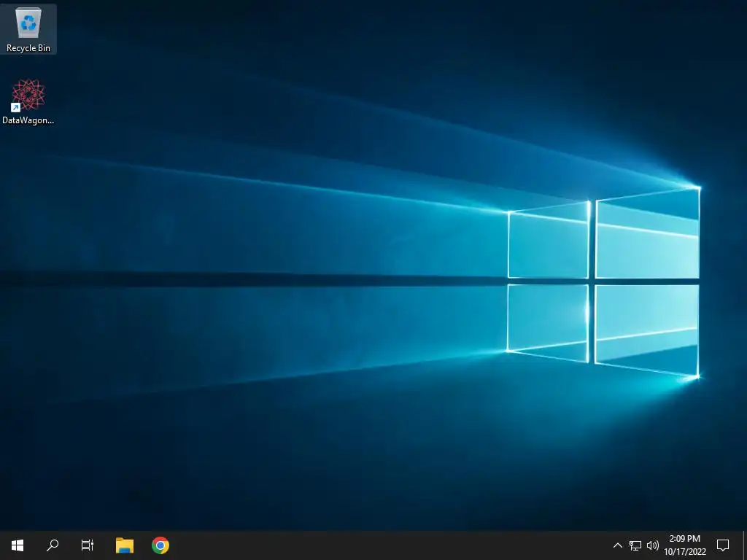The image size is (747, 560).
Task: Open taskbar search magnifier
Action: pos(53,545)
